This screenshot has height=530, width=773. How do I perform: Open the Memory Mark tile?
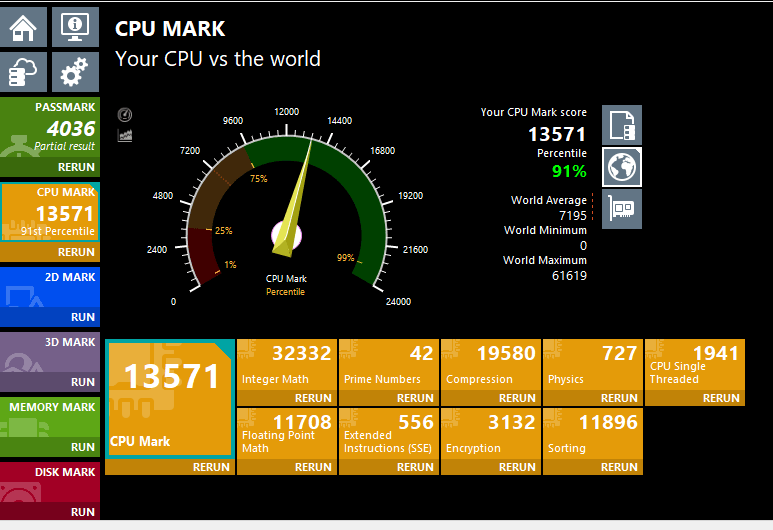50,417
